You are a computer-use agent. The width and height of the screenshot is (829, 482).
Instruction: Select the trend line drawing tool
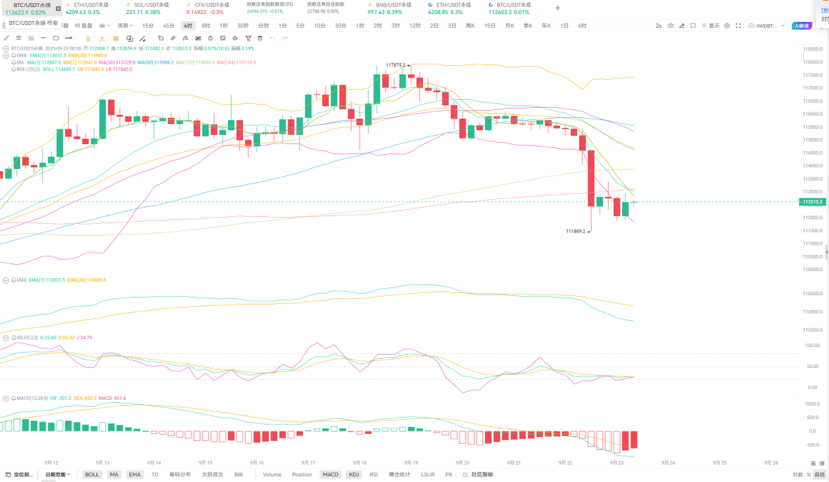(7, 38)
